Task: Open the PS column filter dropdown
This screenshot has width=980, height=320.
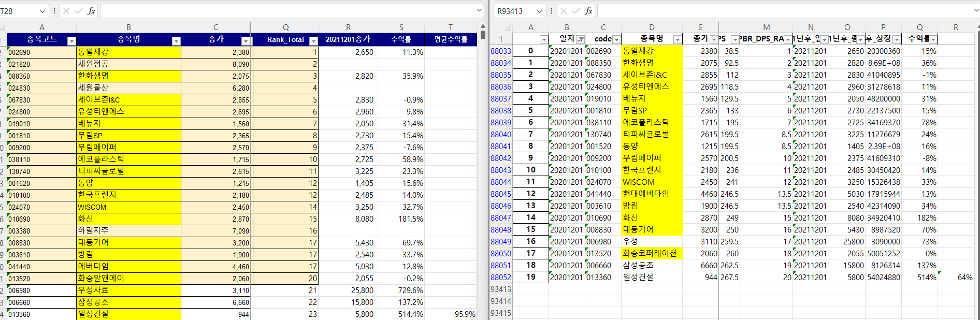Action: click(734, 39)
